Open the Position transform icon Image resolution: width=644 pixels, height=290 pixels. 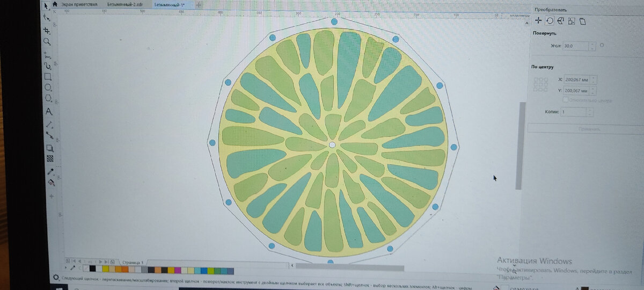click(x=538, y=20)
